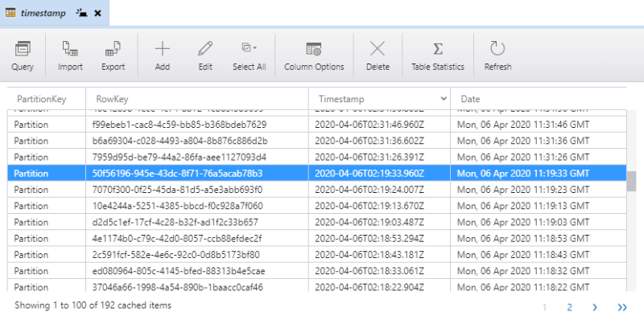
Task: Click timestamp 2020-04-06T02:19:03.487Z
Action: 369,222
